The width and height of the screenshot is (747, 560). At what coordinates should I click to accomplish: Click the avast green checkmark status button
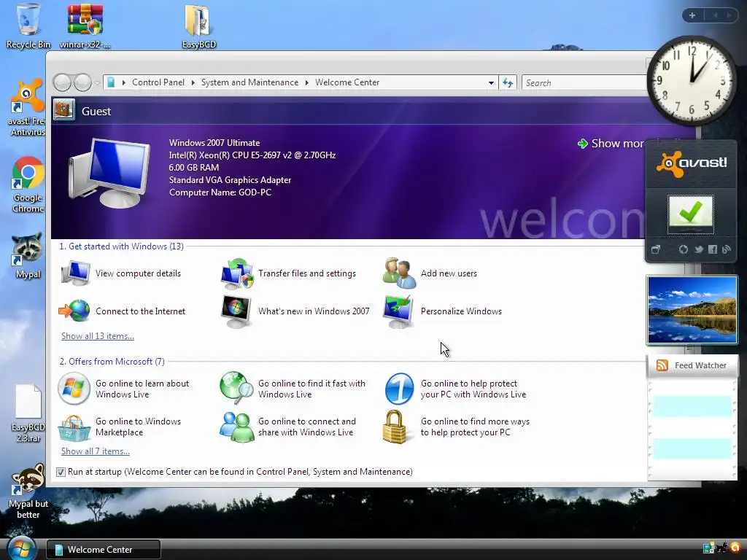pyautogui.click(x=691, y=213)
